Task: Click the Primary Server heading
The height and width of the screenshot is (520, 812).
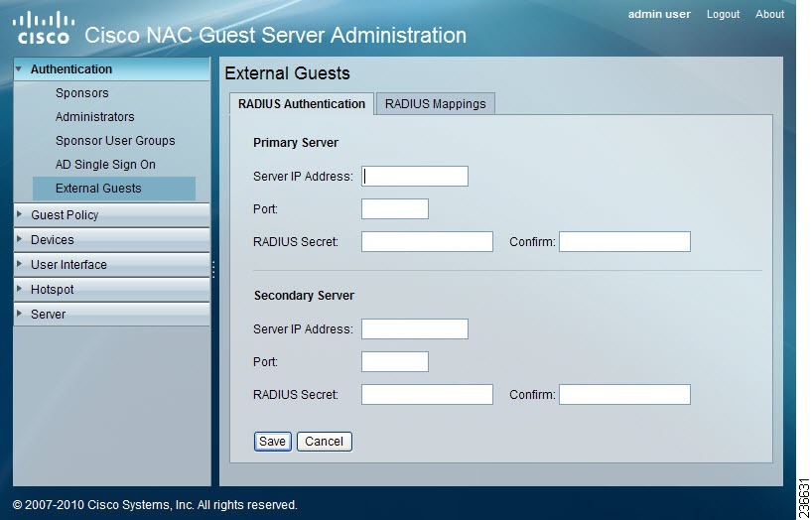Action: 296,143
